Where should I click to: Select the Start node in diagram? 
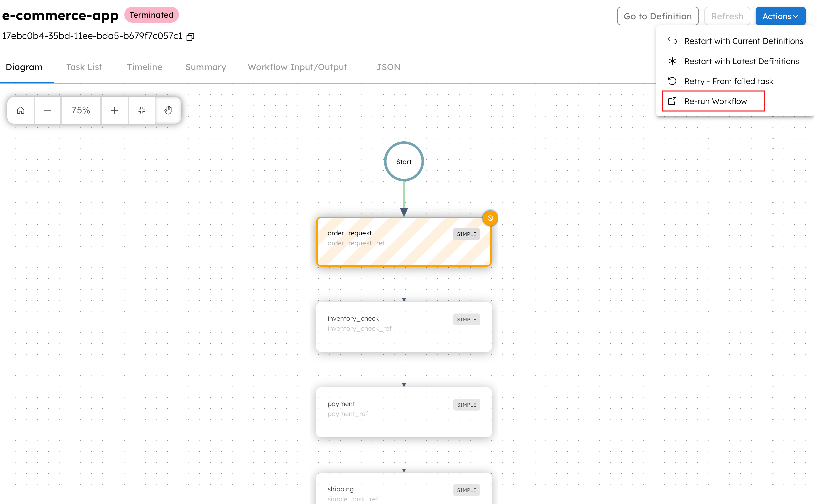point(404,161)
